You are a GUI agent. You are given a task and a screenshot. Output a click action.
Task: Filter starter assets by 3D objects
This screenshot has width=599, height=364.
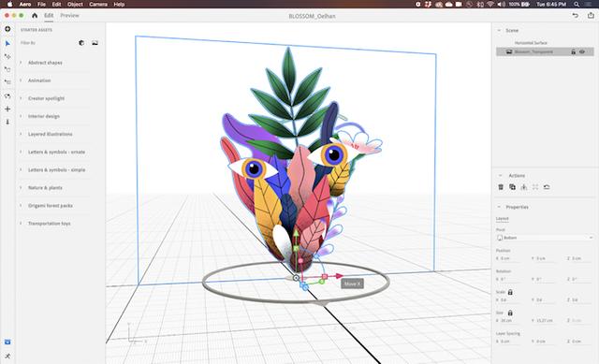[x=81, y=43]
